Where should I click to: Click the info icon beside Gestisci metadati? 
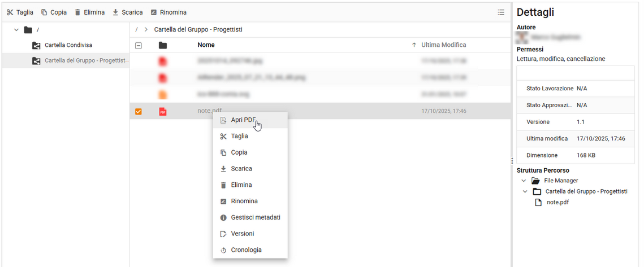click(x=223, y=217)
